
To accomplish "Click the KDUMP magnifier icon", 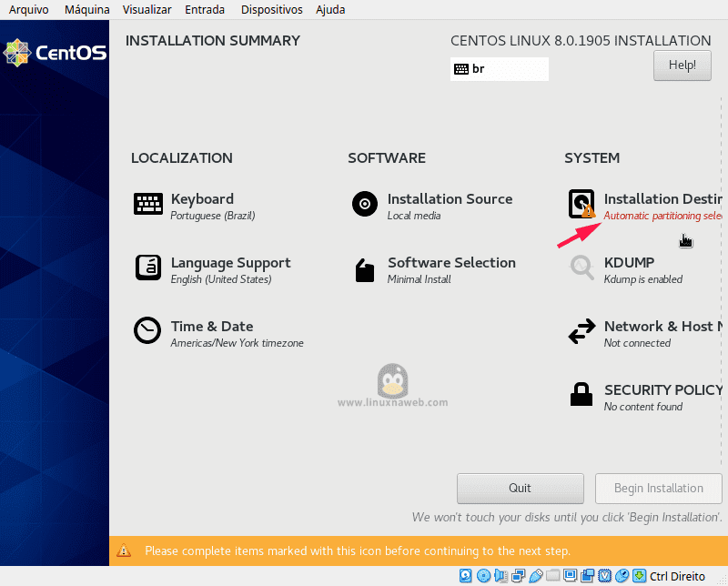I will [581, 268].
